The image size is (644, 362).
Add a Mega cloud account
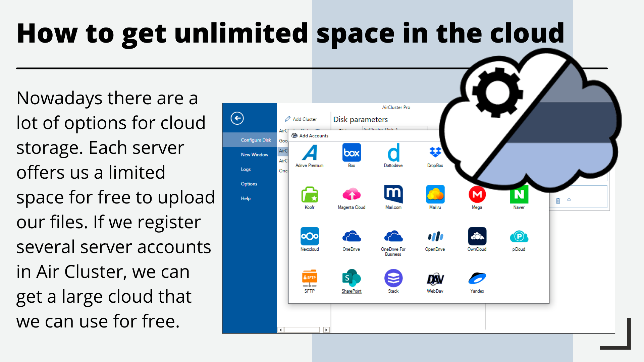click(x=477, y=194)
